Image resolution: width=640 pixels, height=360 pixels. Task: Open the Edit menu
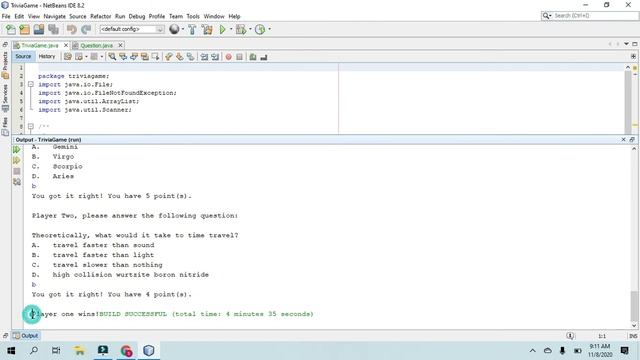(19, 16)
